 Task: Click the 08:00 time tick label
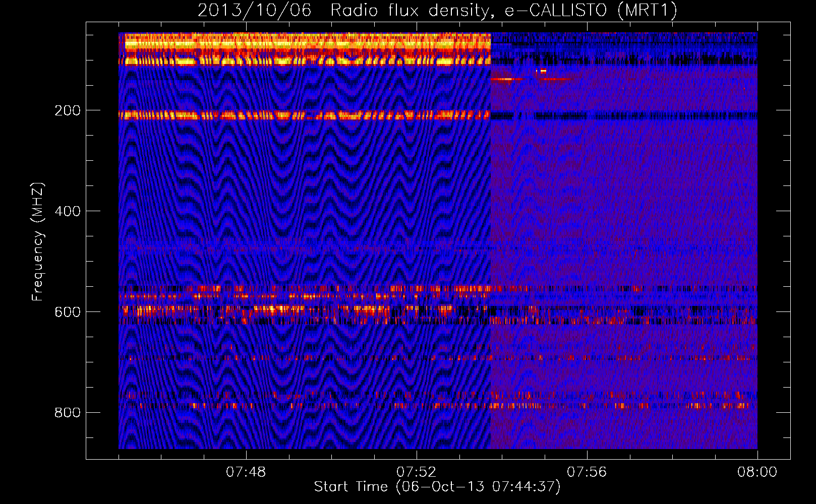pos(757,472)
